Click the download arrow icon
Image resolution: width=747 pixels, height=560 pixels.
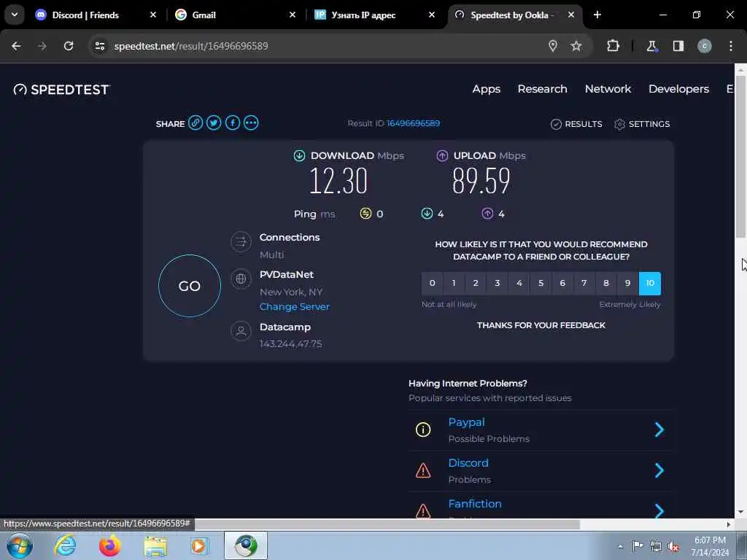299,156
